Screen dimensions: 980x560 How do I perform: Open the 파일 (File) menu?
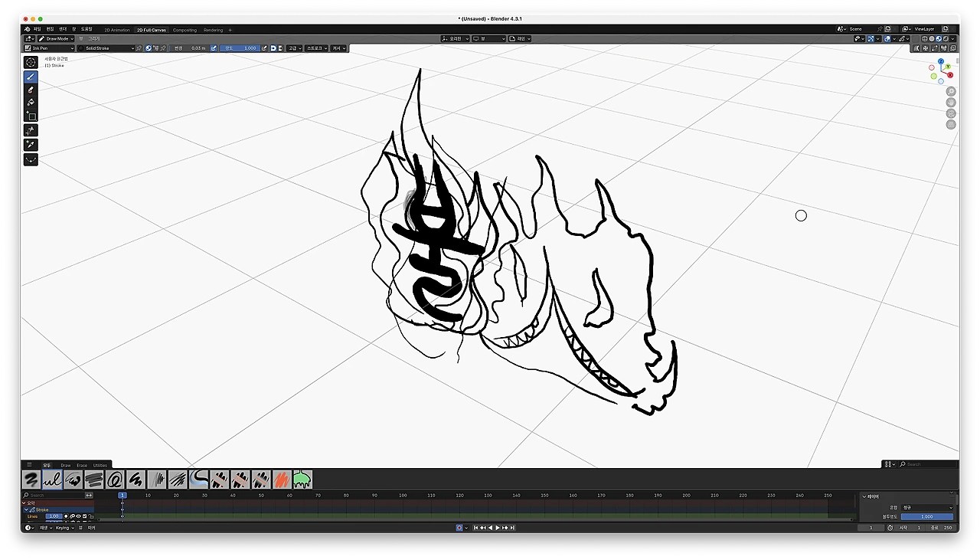37,29
